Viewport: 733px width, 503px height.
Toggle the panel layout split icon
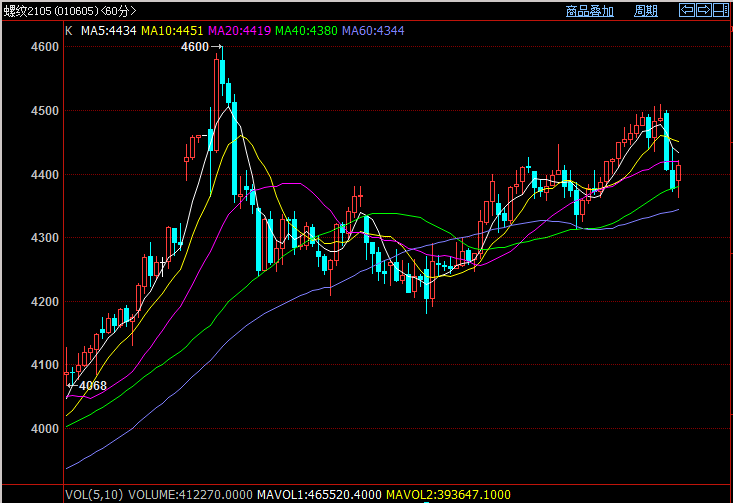pyautogui.click(x=720, y=10)
